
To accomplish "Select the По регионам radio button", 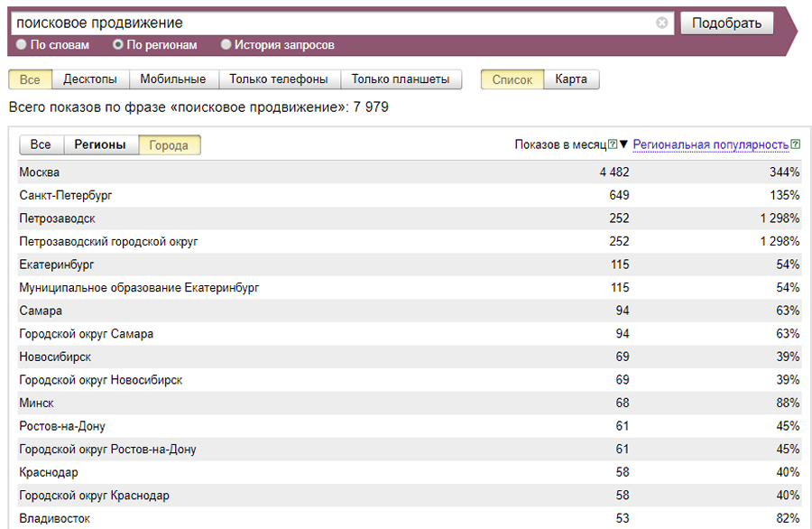I will pos(118,44).
